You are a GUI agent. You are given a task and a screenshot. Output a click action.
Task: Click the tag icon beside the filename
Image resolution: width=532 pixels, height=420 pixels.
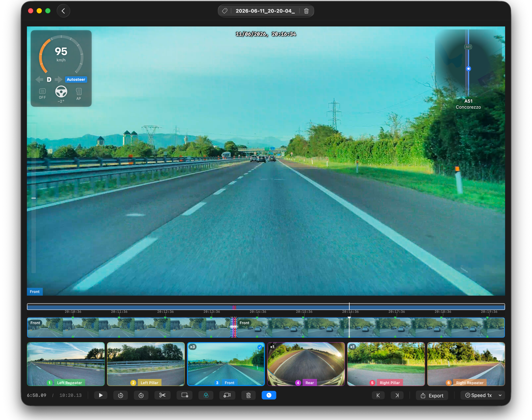225,11
